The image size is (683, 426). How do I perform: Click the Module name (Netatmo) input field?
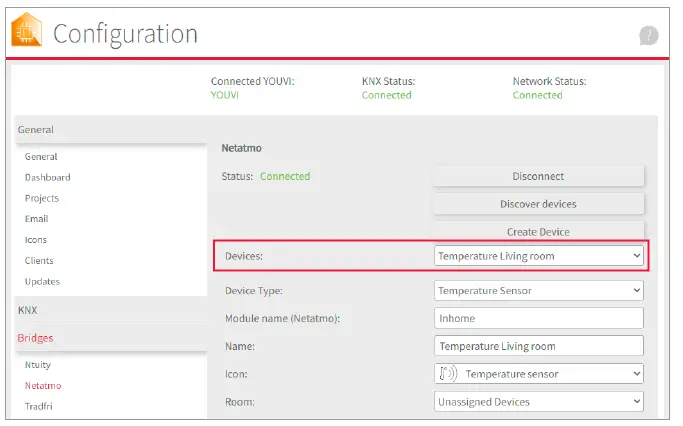(539, 319)
